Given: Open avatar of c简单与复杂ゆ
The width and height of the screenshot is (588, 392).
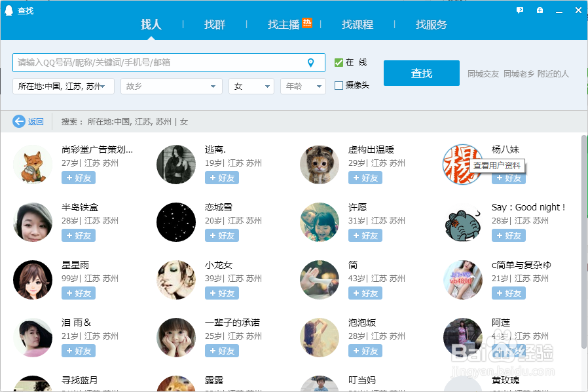Looking at the screenshot, I should pos(463,280).
